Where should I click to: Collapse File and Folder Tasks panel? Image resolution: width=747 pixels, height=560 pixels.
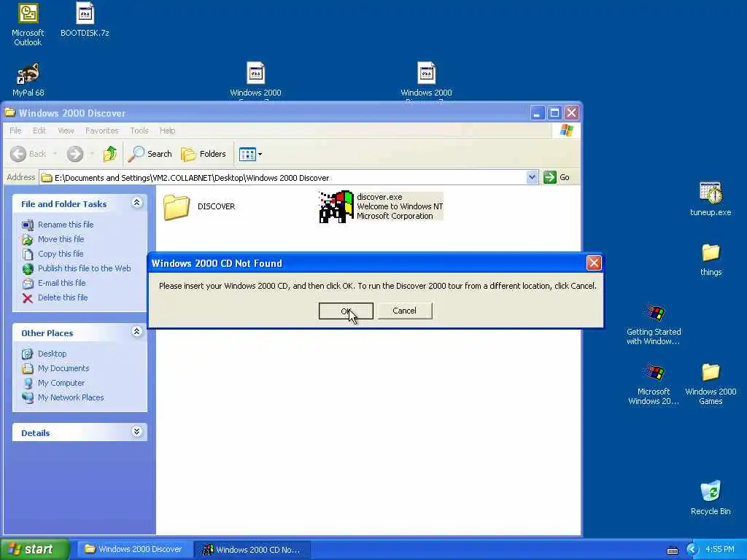point(136,203)
